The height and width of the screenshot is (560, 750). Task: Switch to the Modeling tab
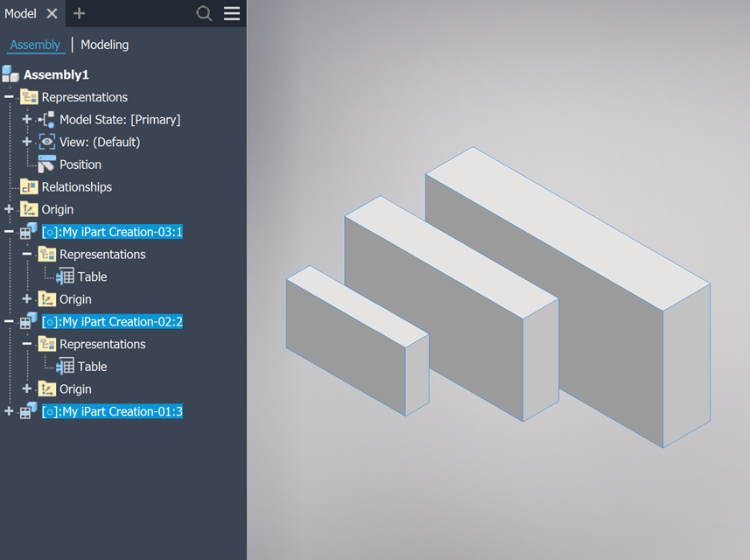coord(104,45)
